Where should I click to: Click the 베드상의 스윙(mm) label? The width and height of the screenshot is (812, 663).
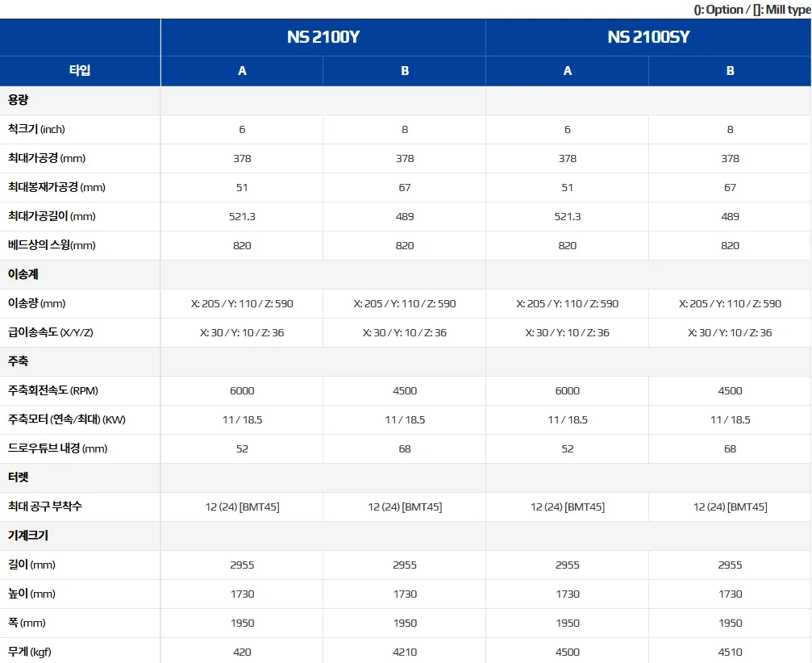(52, 245)
